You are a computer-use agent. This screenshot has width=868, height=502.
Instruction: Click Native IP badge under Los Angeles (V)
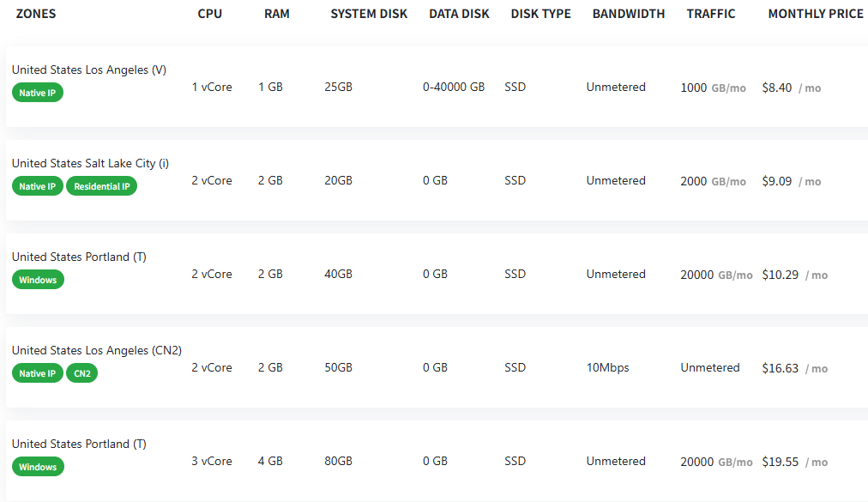[x=38, y=93]
